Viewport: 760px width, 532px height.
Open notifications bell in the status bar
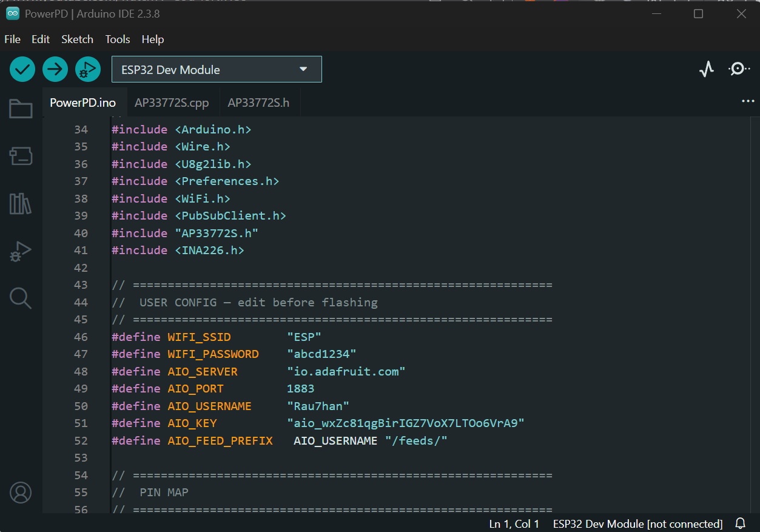(x=741, y=523)
